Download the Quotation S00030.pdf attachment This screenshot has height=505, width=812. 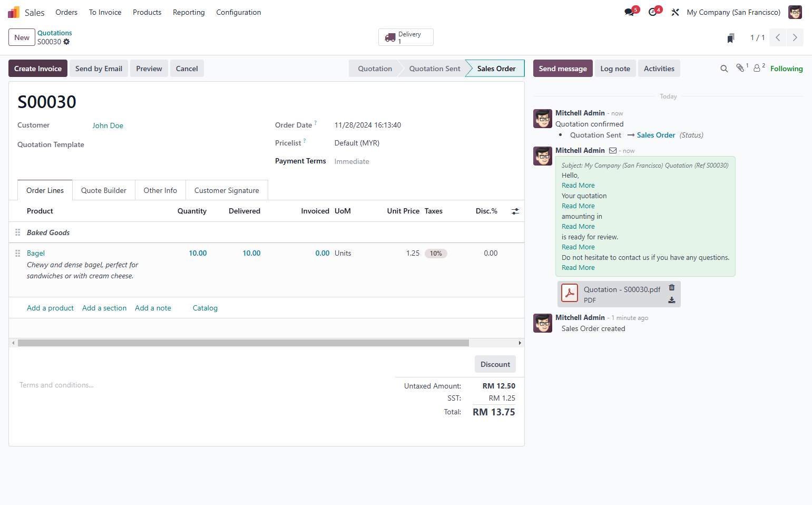[x=672, y=300]
